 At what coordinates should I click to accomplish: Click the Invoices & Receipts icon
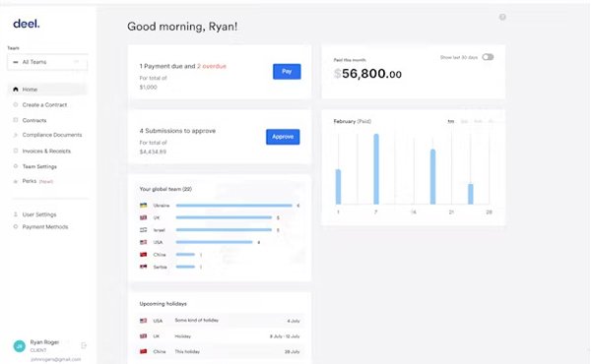coord(16,151)
